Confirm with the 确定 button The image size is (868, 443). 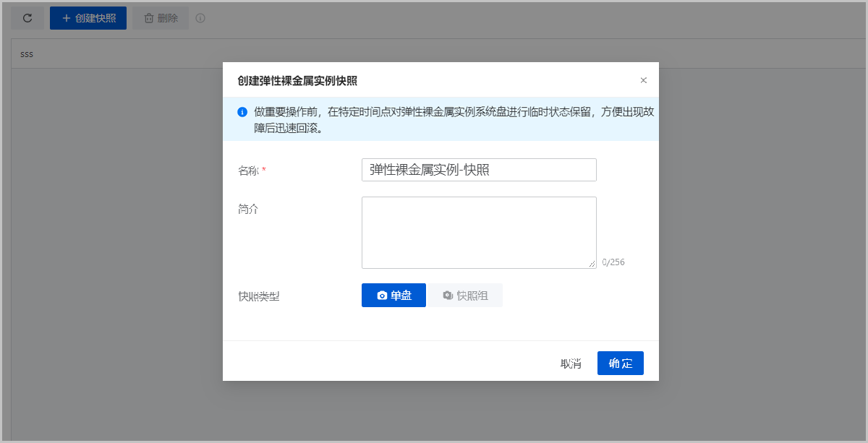620,363
